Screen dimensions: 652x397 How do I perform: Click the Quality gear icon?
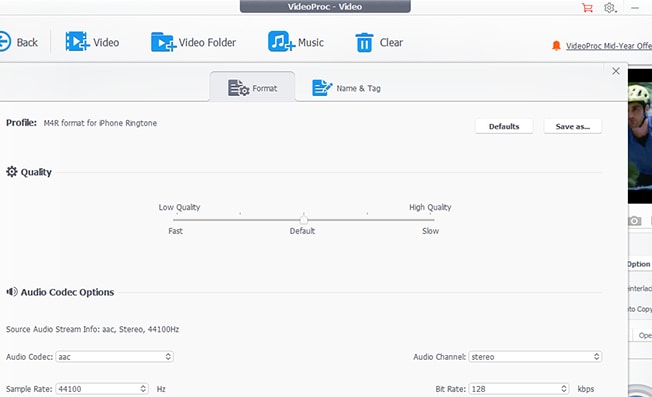12,172
